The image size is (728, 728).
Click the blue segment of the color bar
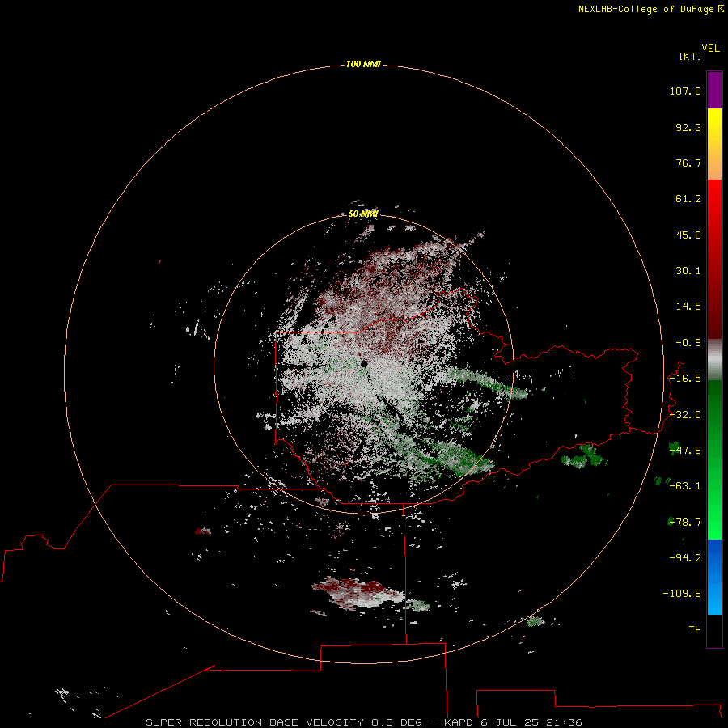pyautogui.click(x=714, y=577)
